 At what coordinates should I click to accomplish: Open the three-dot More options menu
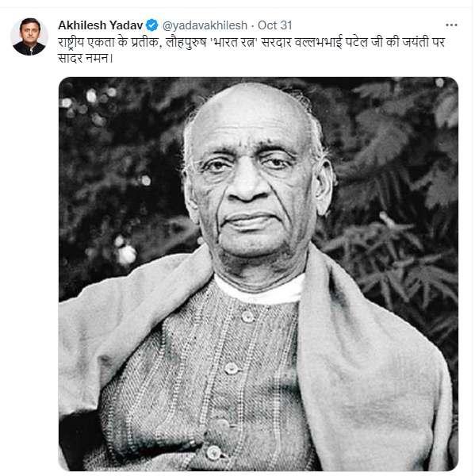(451, 25)
